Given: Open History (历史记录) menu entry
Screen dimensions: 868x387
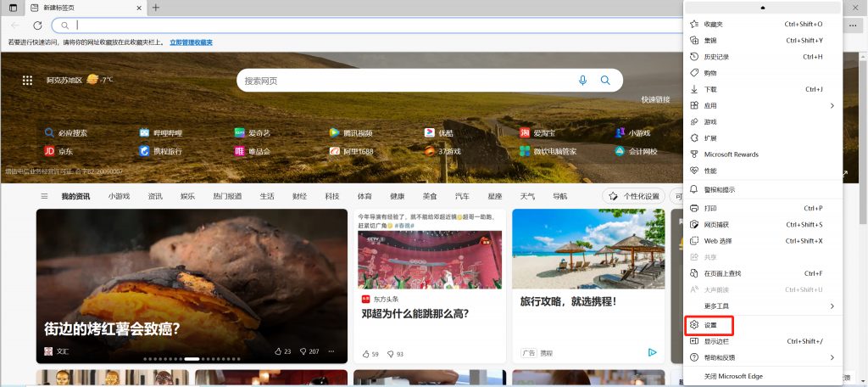Looking at the screenshot, I should 763,57.
